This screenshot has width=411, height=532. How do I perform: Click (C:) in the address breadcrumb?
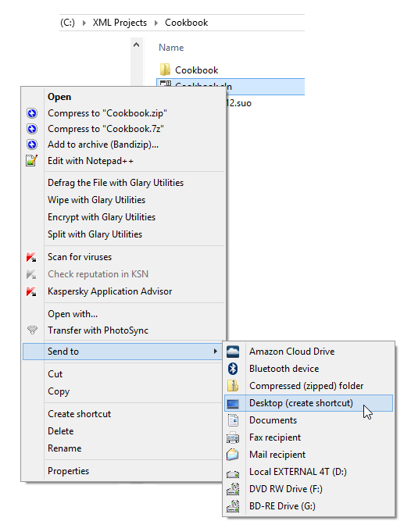(x=67, y=23)
